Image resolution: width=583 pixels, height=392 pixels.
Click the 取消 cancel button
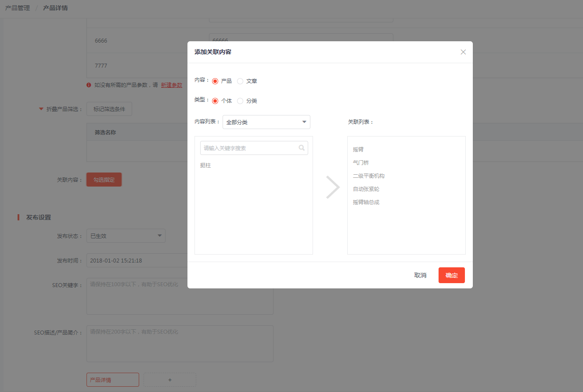point(420,275)
